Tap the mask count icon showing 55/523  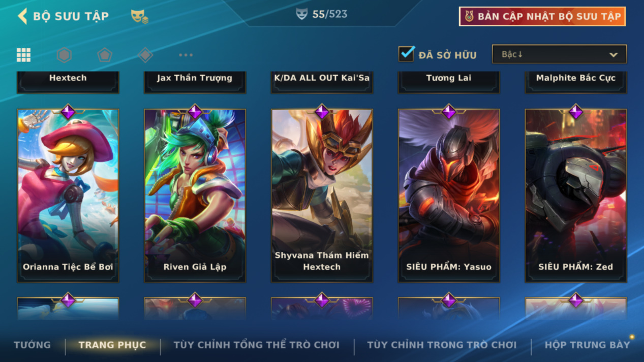coord(302,14)
